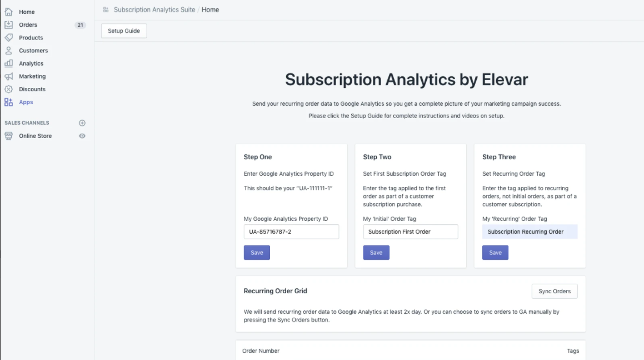The image size is (644, 360).
Task: Save the Recurring Order Tag in Step Three
Action: pyautogui.click(x=495, y=253)
